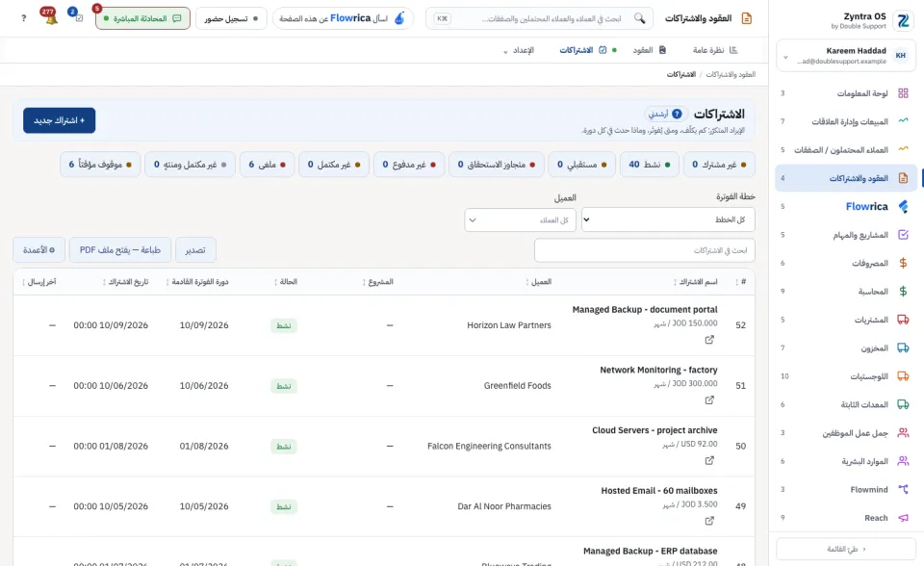Viewport: 924px width, 566px height.
Task: Click the search magnifier icon
Action: pos(639,18)
